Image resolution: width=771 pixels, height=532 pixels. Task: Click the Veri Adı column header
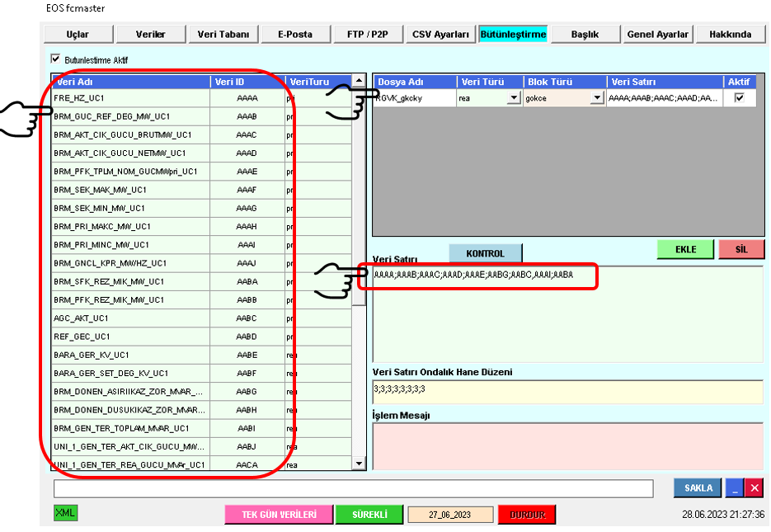(x=131, y=82)
